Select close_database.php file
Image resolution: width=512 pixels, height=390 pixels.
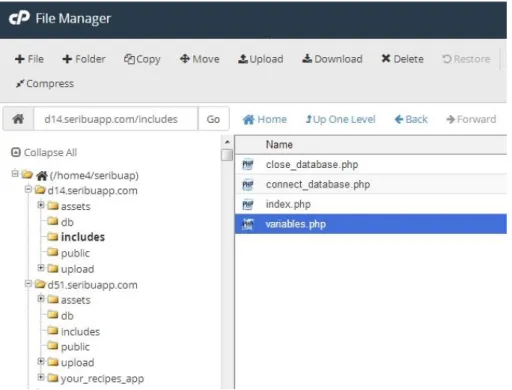[x=371, y=164]
